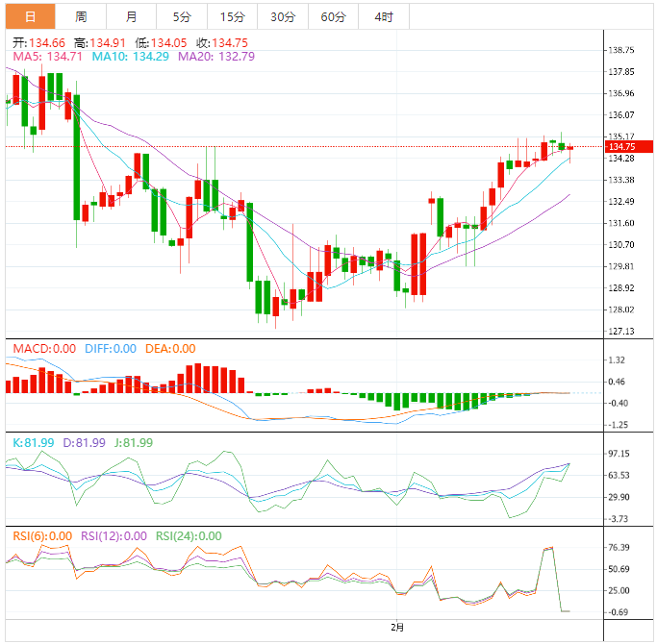Select the 日 daily chart tab
Viewport: 657px width, 644px height.
(30, 16)
